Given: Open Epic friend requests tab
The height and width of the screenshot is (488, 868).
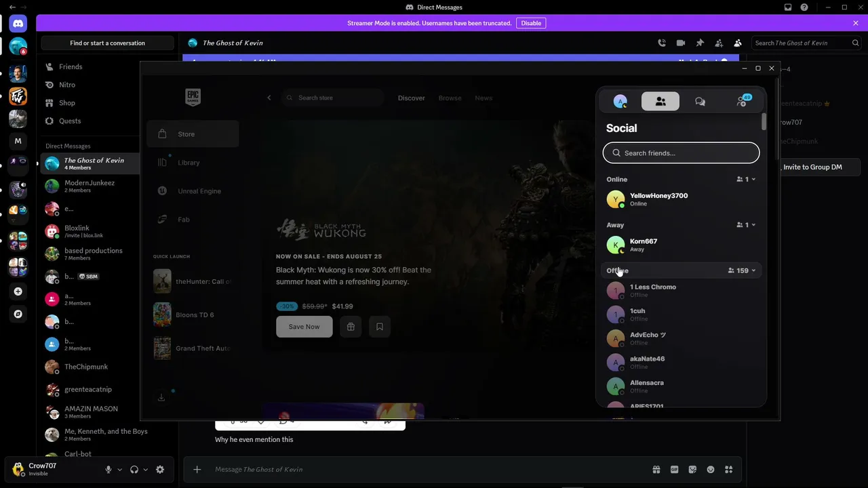Looking at the screenshot, I should (742, 102).
